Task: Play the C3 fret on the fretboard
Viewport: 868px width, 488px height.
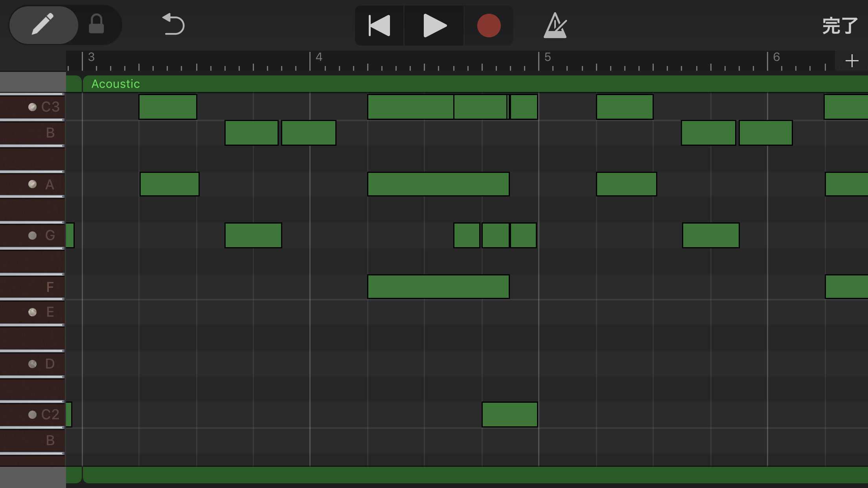Action: tap(33, 107)
